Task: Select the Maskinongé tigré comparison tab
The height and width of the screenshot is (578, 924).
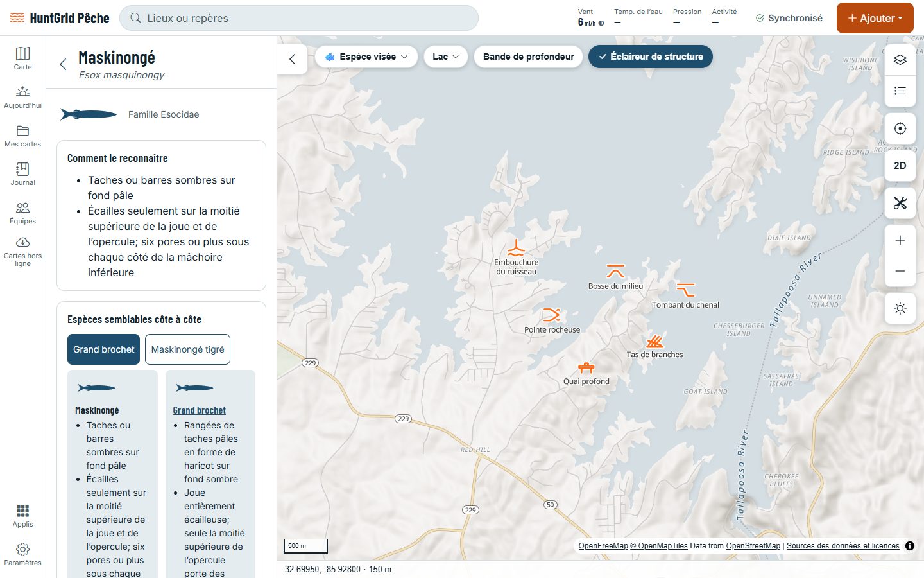Action: pos(187,349)
